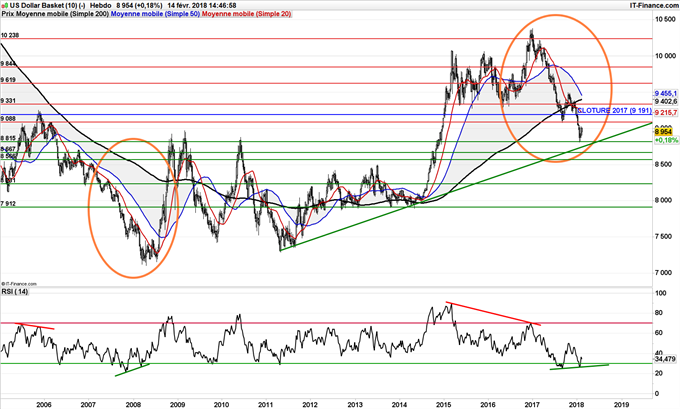Viewport: 680px width, 409px height.
Task: Click the 7 000 price axis label
Action: tap(666, 273)
